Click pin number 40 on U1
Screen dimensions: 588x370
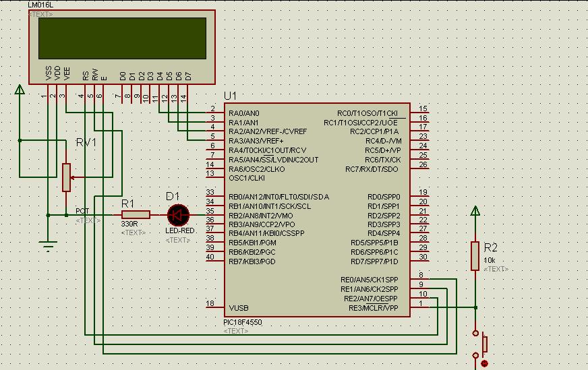click(x=210, y=257)
